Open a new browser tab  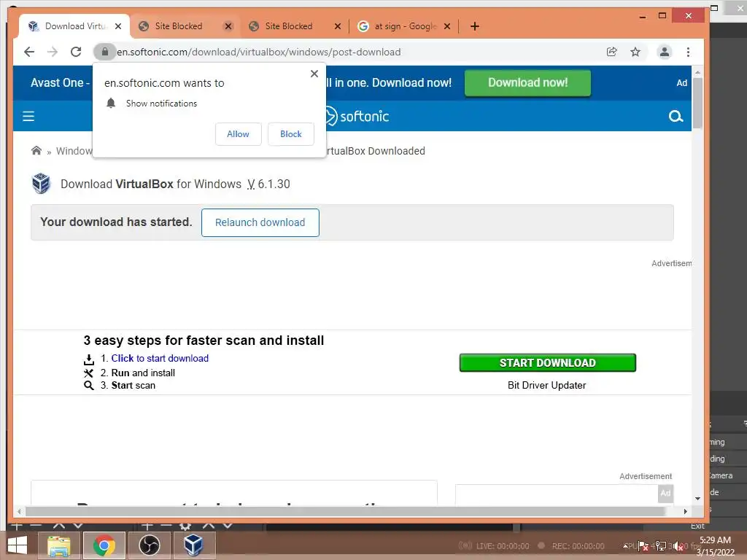474,26
